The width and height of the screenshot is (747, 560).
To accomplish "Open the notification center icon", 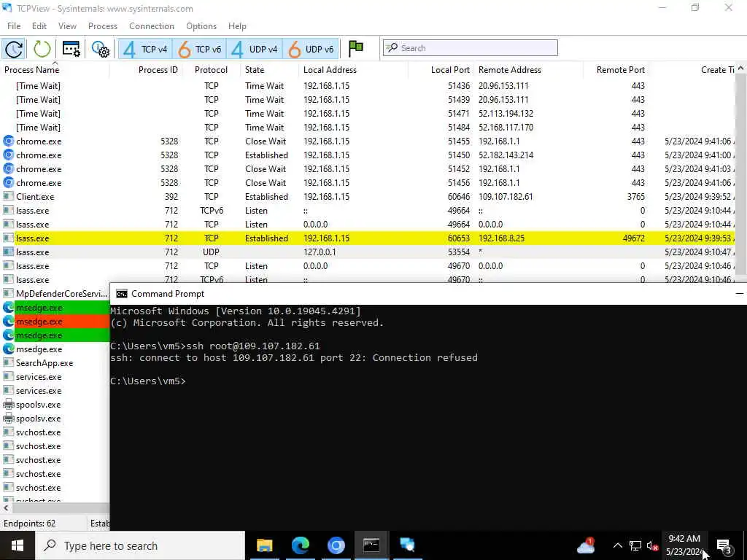I will coord(724,545).
